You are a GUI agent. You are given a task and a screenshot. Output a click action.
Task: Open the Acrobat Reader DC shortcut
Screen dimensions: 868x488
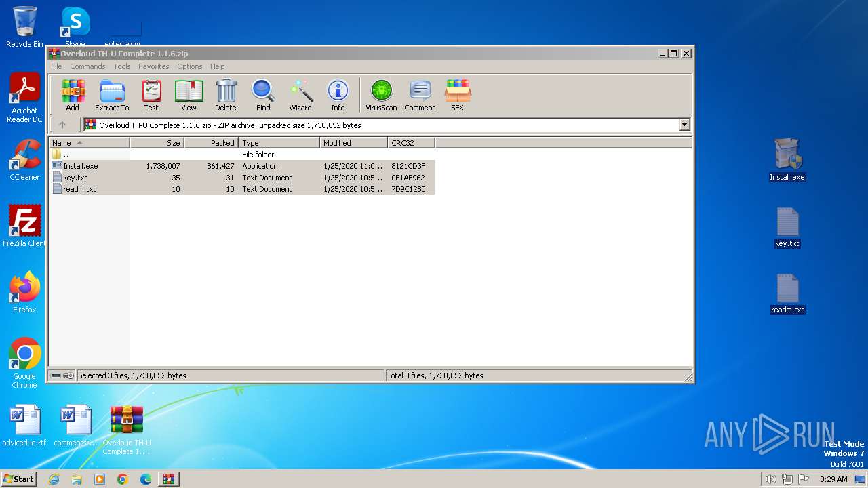click(x=24, y=98)
